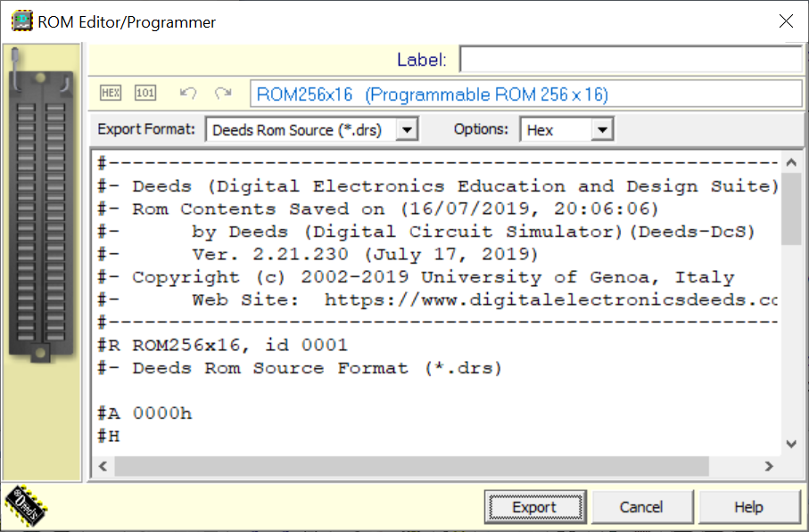This screenshot has height=532, width=809.
Task: Redo the last edit
Action: (223, 93)
